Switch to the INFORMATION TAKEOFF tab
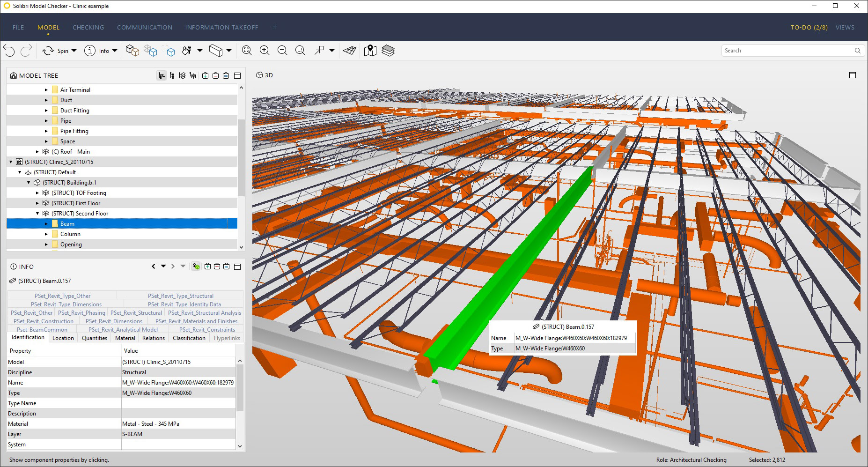 tap(221, 28)
